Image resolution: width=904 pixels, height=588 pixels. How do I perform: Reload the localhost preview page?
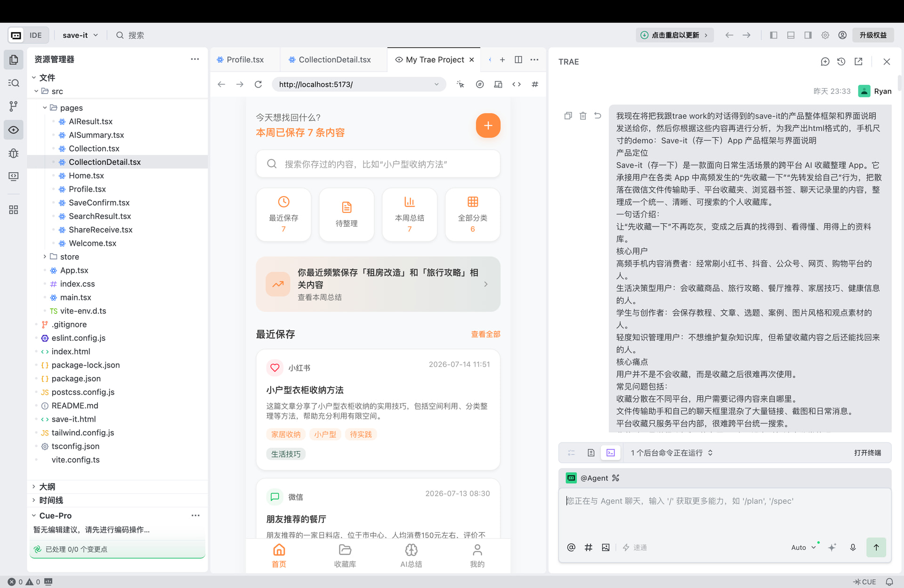pyautogui.click(x=258, y=84)
